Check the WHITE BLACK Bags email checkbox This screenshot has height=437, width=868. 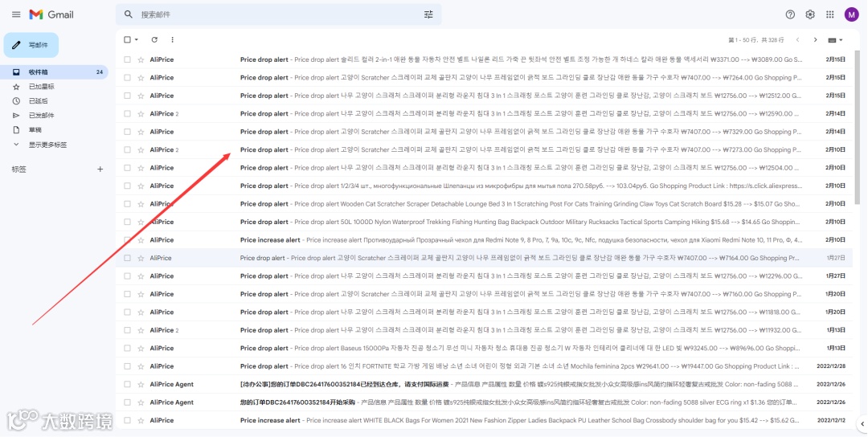(x=127, y=420)
